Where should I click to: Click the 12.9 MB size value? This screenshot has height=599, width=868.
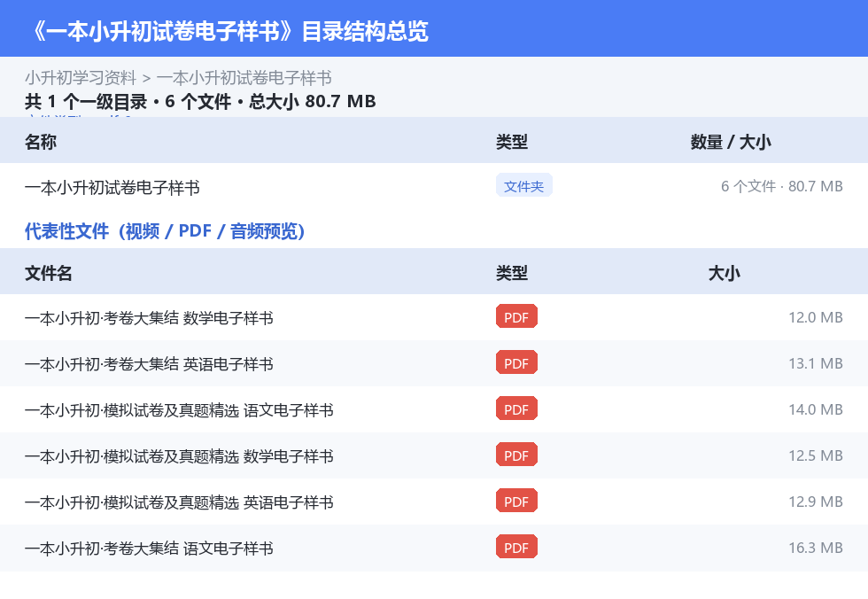click(x=816, y=502)
